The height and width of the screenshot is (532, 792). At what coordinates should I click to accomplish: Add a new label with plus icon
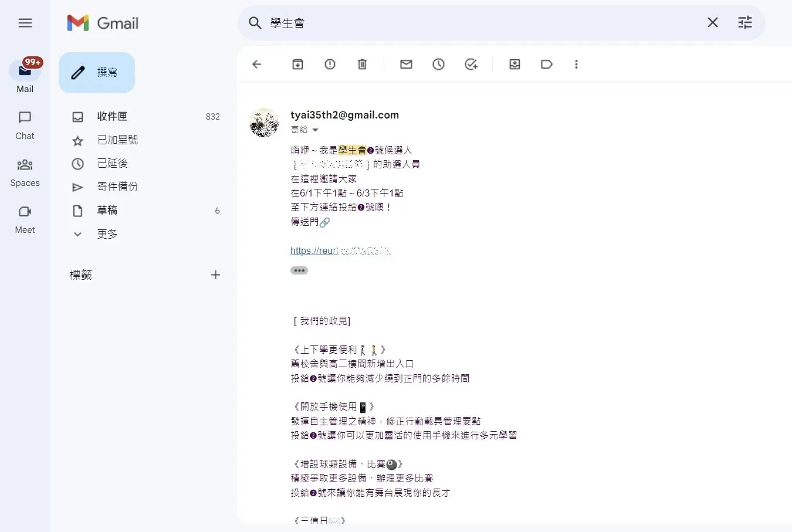[215, 275]
